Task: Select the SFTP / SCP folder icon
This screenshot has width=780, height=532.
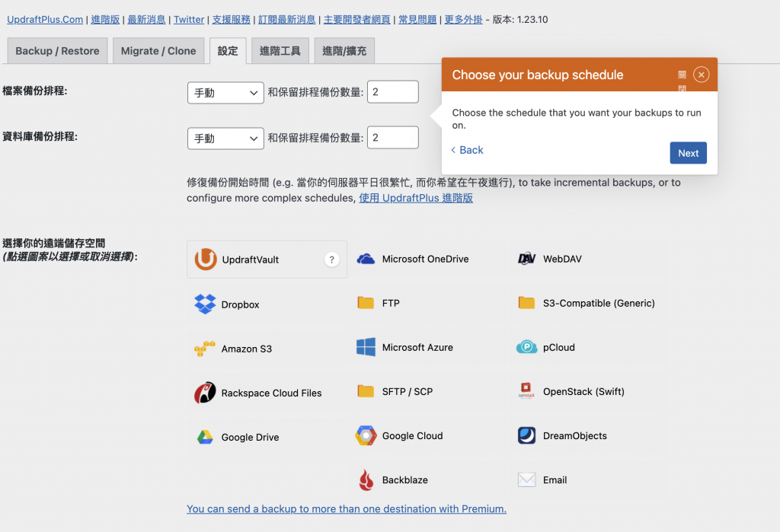Action: pyautogui.click(x=366, y=391)
